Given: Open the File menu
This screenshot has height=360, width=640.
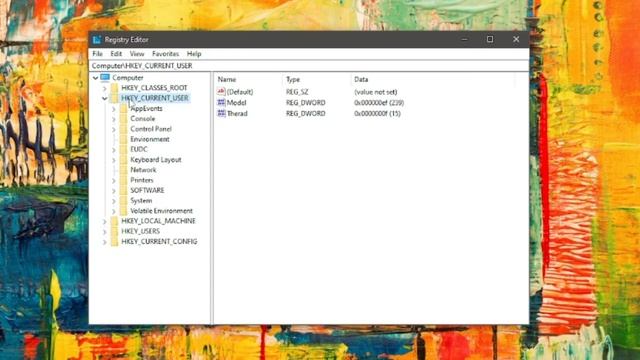Looking at the screenshot, I should click(x=97, y=54).
